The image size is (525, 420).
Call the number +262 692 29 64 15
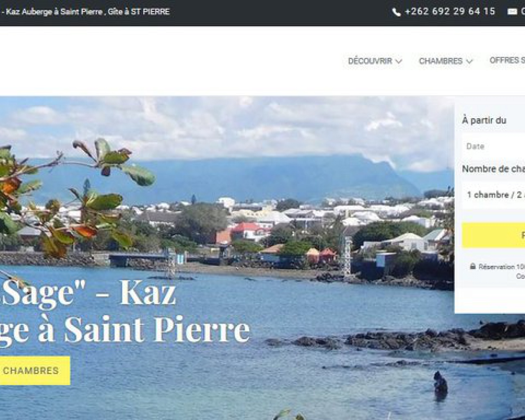tap(450, 11)
